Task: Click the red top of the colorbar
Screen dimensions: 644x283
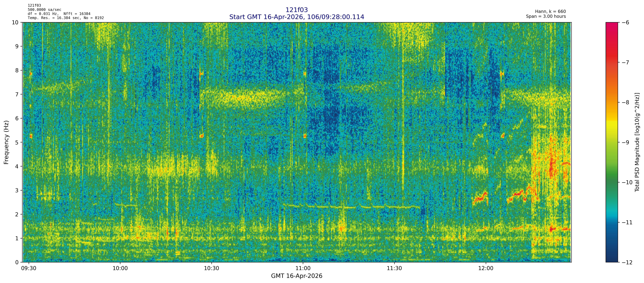Action: click(x=612, y=28)
